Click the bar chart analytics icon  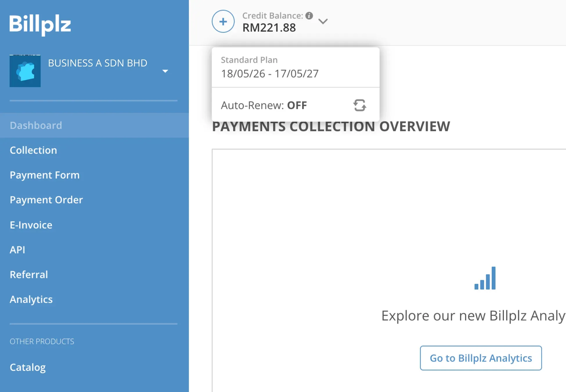point(485,278)
